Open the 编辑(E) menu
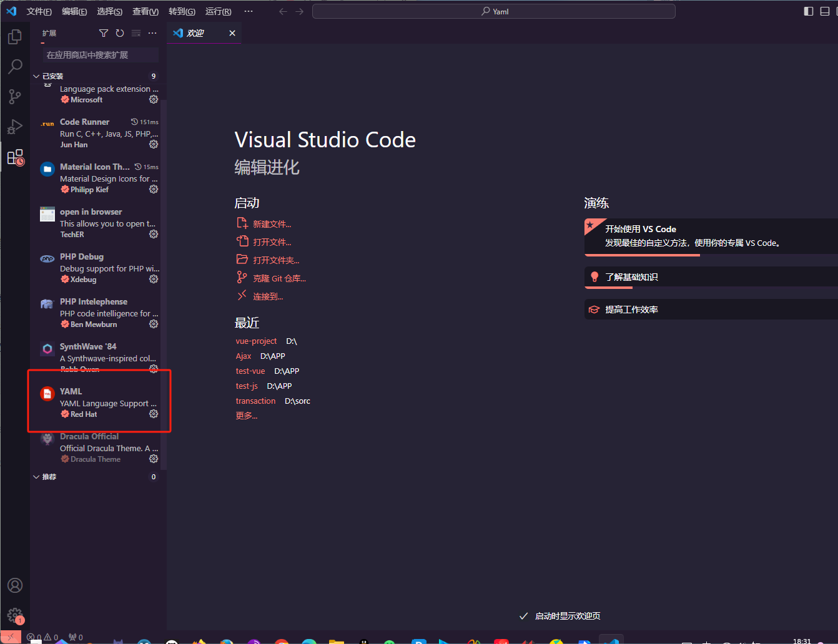 coord(74,11)
